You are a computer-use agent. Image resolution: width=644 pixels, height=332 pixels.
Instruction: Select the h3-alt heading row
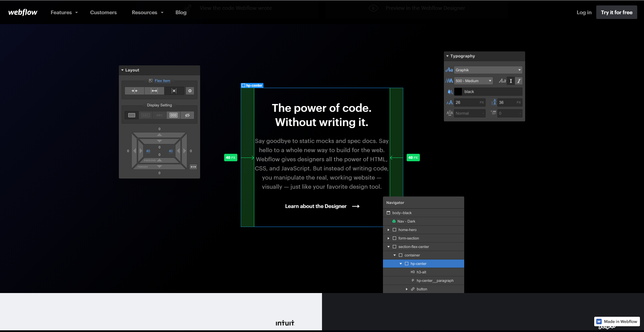click(x=424, y=272)
